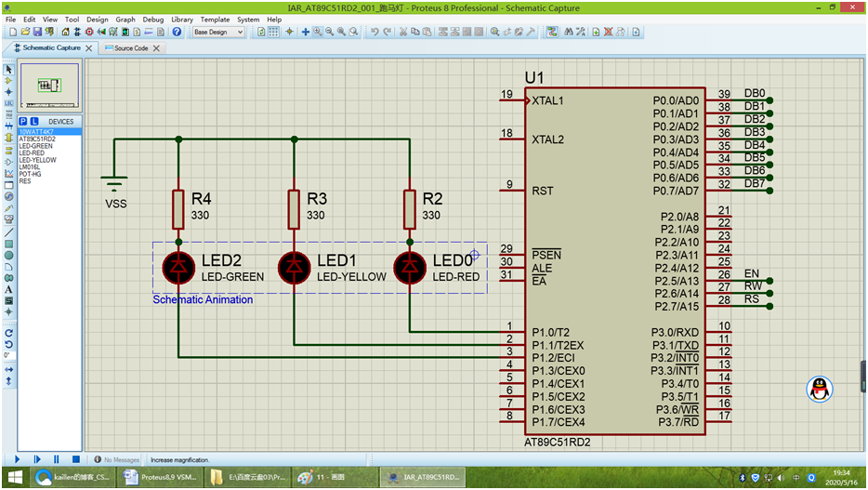Select resistor R3 on the schematic
This screenshot has width=868, height=490.
pyautogui.click(x=294, y=209)
